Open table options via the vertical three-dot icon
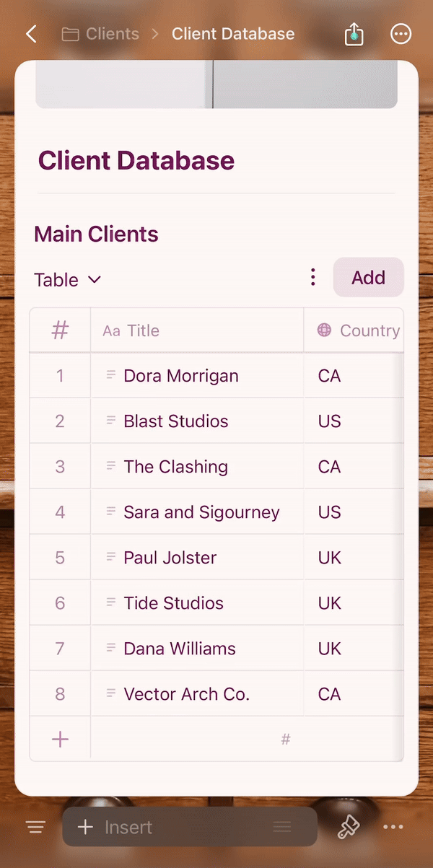Image resolution: width=433 pixels, height=868 pixels. coord(312,276)
